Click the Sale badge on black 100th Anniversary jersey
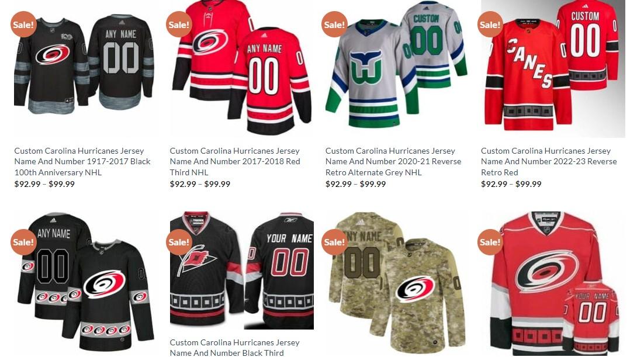Image resolution: width=644 pixels, height=357 pixels. pos(23,25)
